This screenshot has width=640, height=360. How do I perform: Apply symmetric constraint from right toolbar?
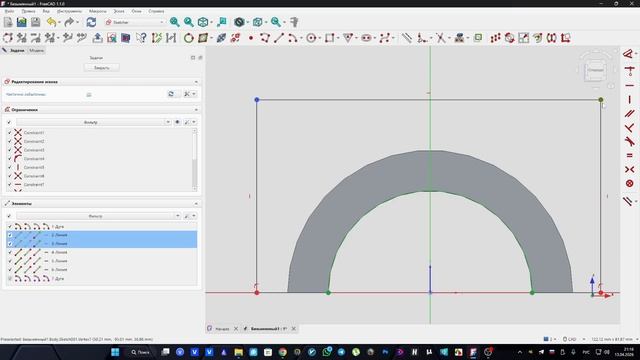[x=629, y=169]
